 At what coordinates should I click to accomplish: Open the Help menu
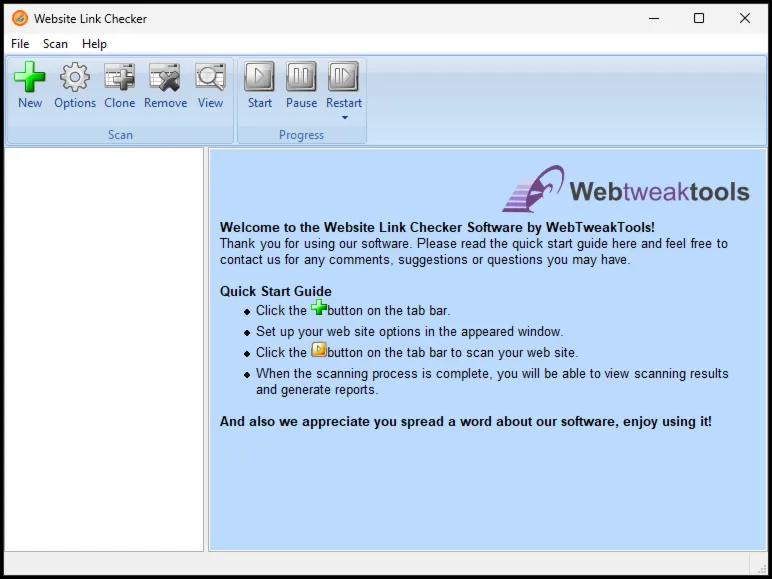pyautogui.click(x=94, y=44)
